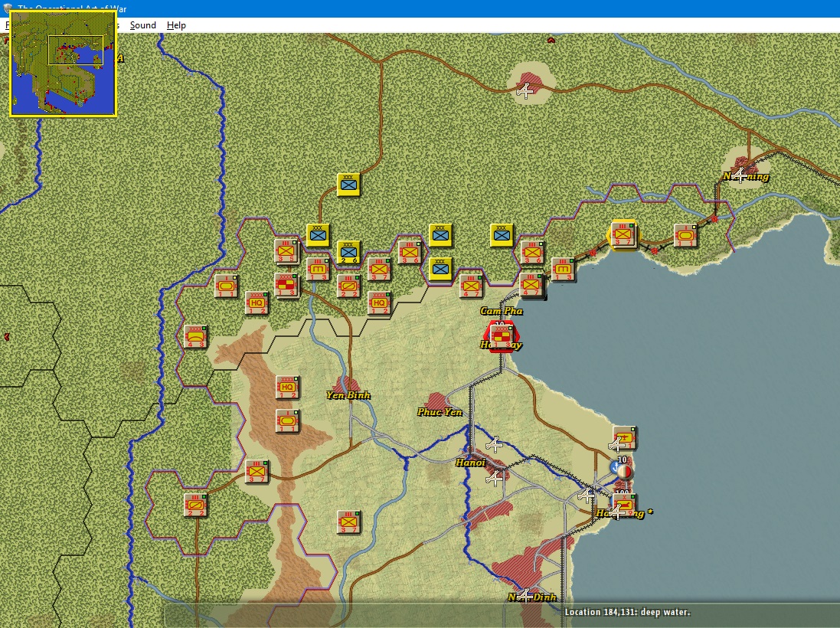Select the southernmost 3-7 infantry regiment

[348, 522]
